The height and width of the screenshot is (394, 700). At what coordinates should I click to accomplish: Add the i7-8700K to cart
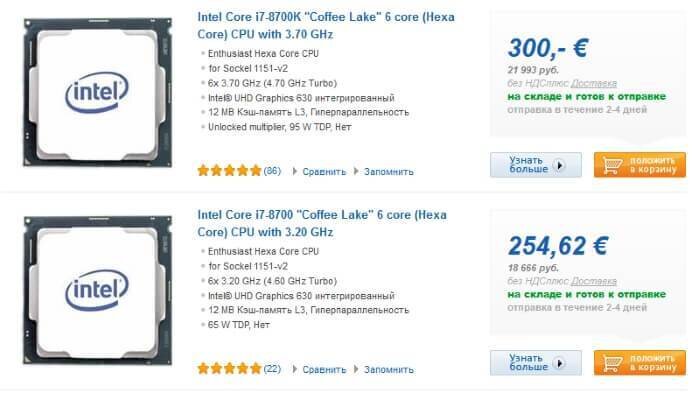pos(639,165)
